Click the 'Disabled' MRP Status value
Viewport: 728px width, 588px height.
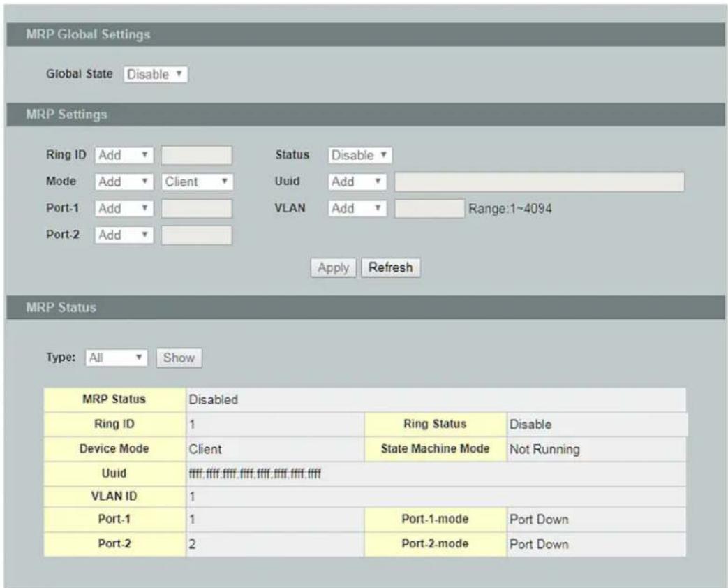pyautogui.click(x=213, y=399)
